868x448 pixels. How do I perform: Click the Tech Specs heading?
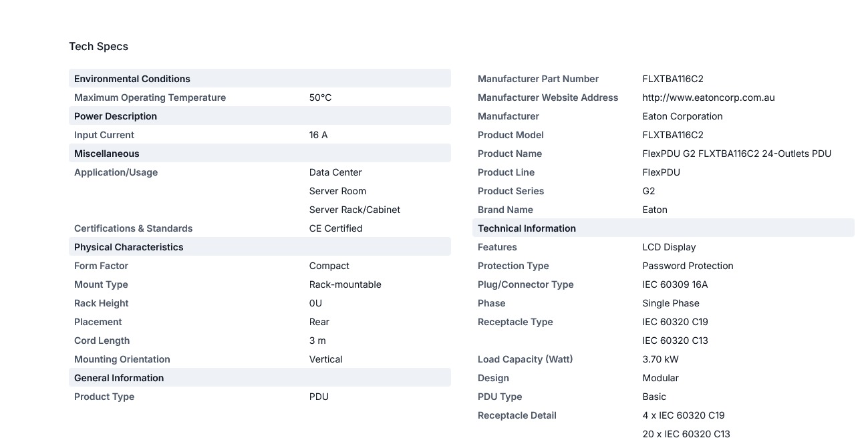click(x=98, y=46)
